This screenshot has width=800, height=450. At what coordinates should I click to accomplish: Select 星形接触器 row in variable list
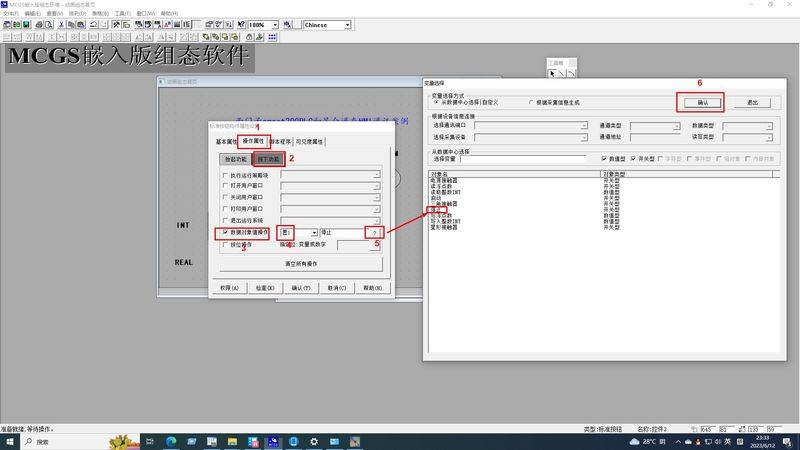604,228
